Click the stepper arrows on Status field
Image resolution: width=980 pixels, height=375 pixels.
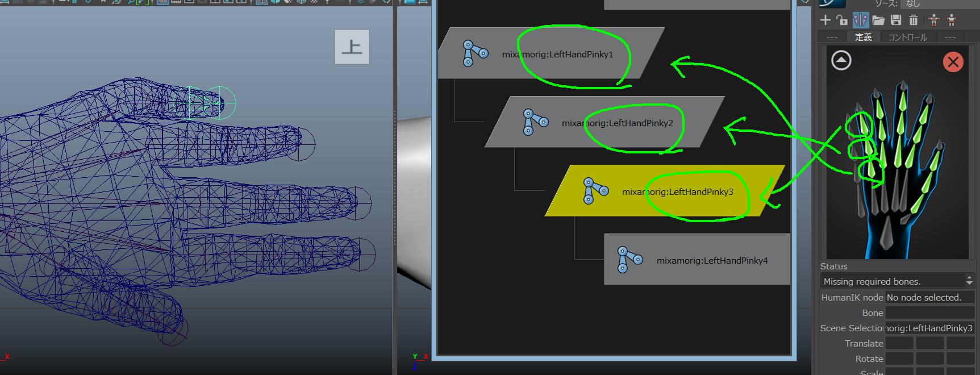pyautogui.click(x=969, y=281)
